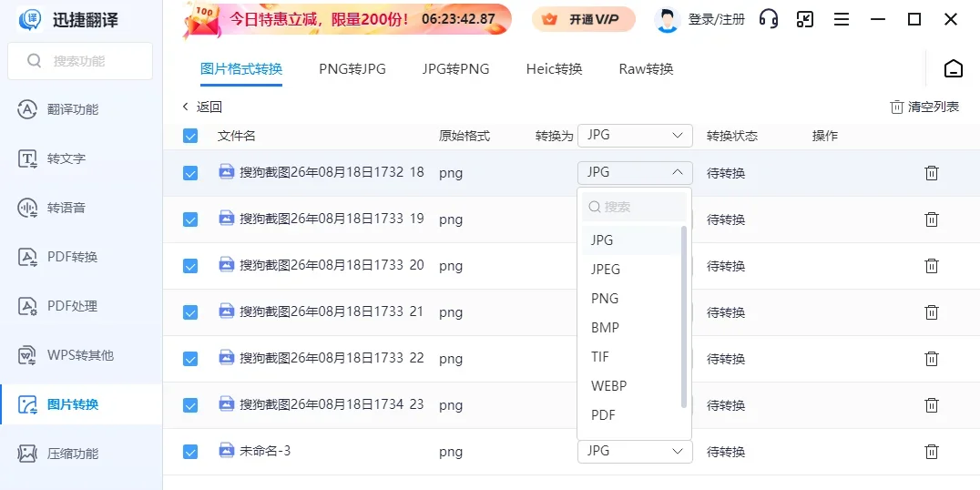Image resolution: width=980 pixels, height=490 pixels.
Task: Open 图片转换 in sidebar
Action: pos(81,404)
